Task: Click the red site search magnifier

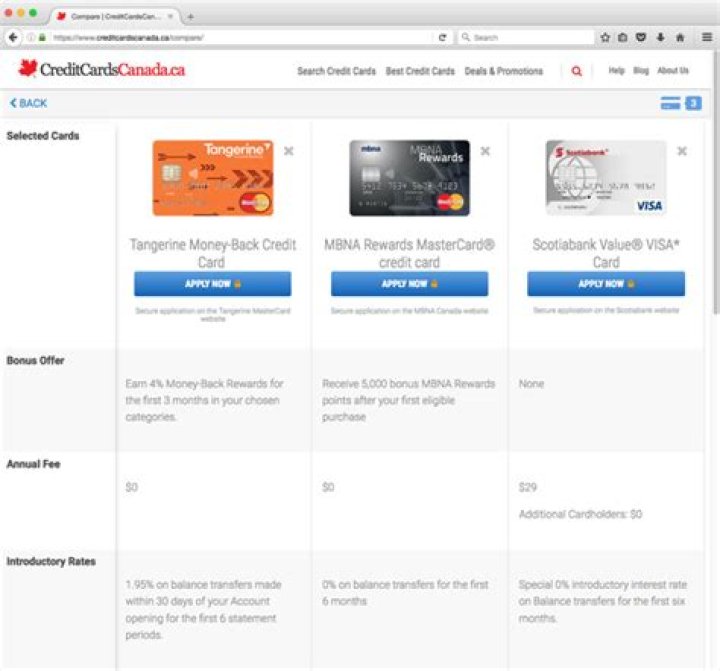Action: [577, 71]
